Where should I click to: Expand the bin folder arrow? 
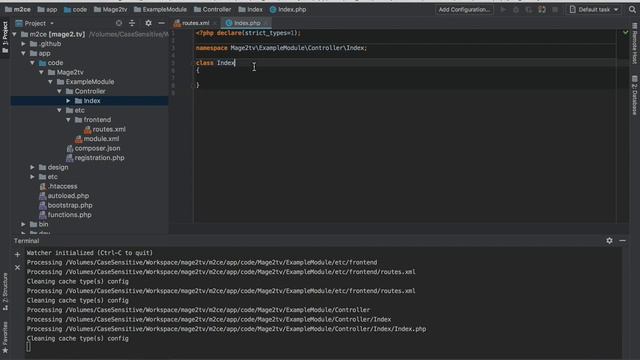click(x=24, y=224)
